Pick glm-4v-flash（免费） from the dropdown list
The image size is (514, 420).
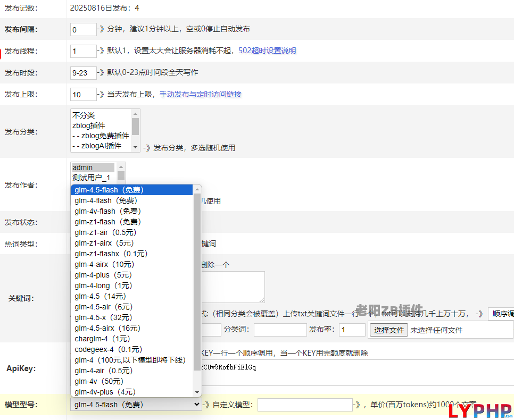coord(131,211)
